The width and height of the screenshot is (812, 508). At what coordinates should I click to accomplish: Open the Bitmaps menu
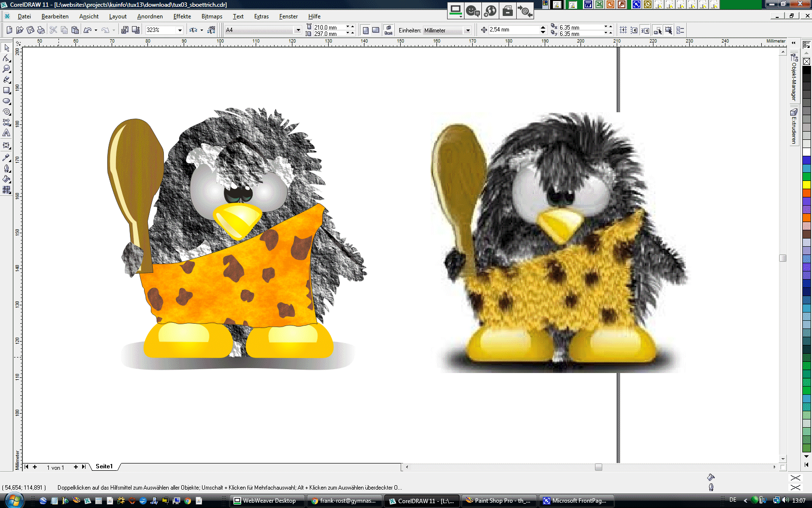point(212,16)
